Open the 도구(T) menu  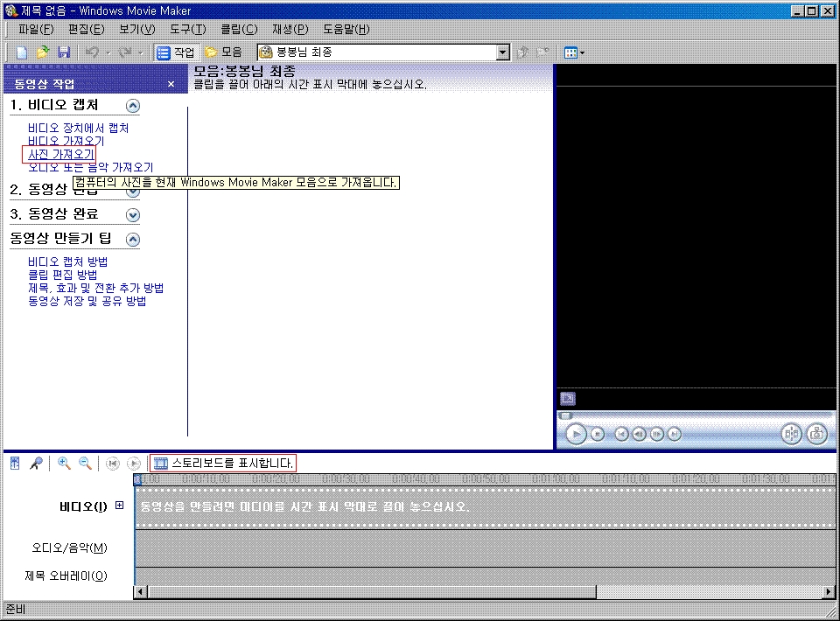187,30
